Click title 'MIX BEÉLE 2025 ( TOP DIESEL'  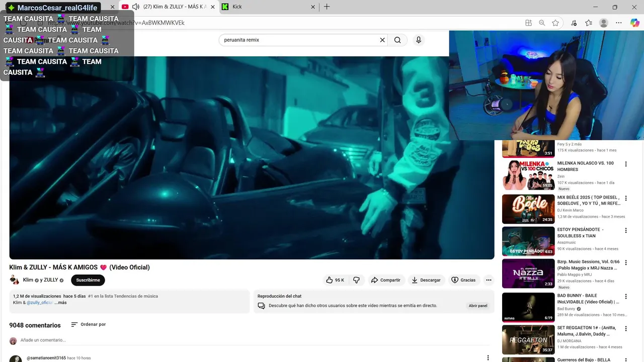pyautogui.click(x=589, y=200)
